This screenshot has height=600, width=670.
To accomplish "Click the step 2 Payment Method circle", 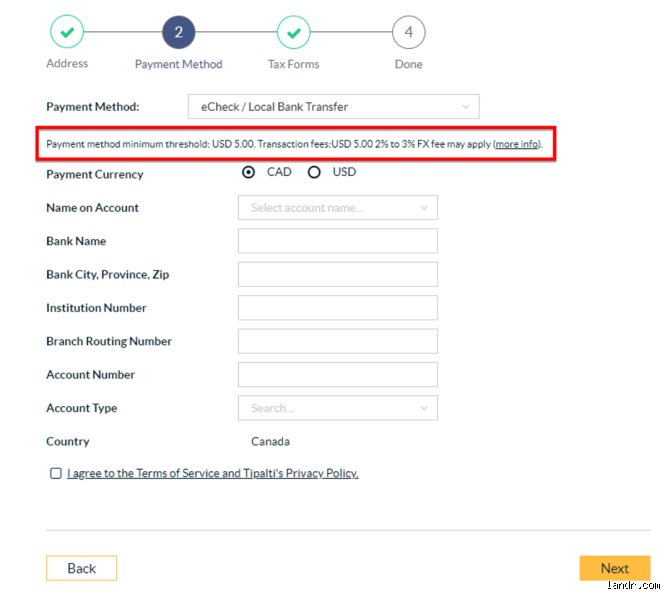I will click(x=179, y=32).
